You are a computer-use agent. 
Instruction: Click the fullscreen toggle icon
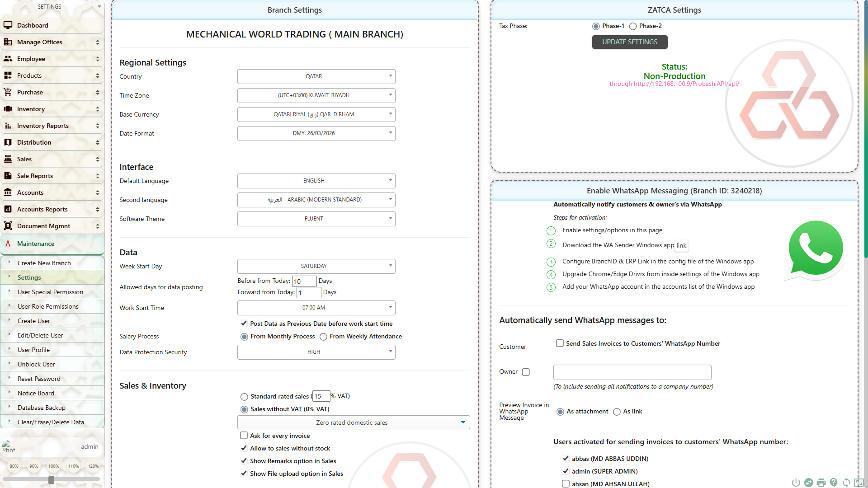tap(859, 483)
